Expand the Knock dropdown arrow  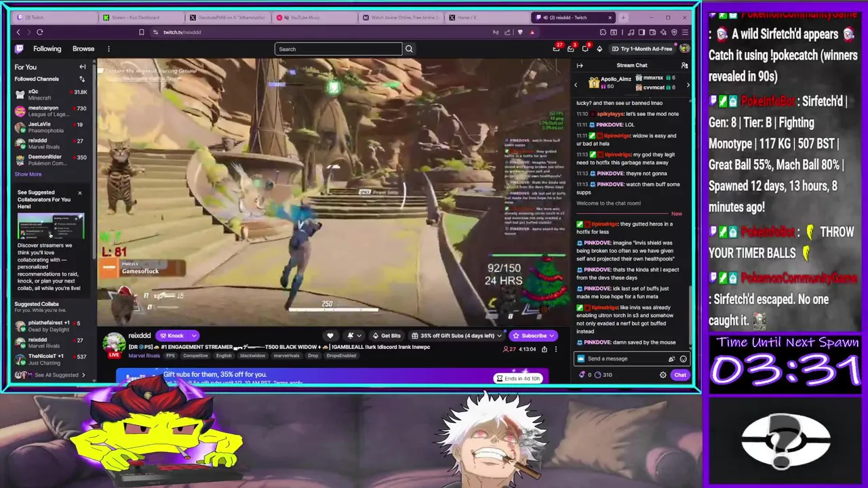194,335
